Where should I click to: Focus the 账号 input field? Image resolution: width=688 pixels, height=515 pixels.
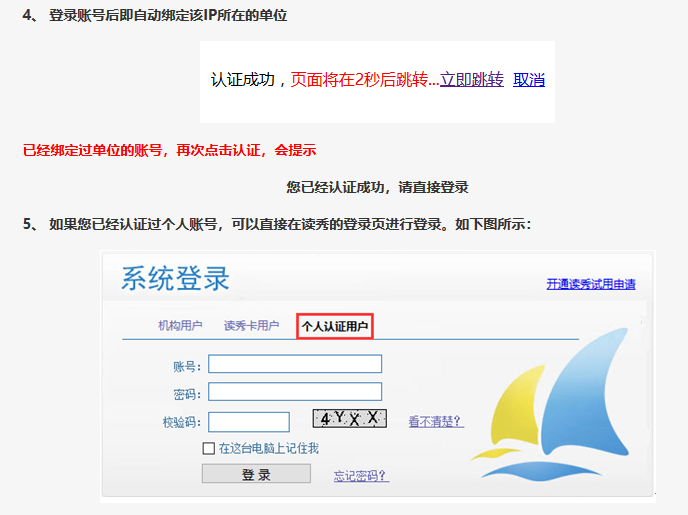(x=295, y=364)
